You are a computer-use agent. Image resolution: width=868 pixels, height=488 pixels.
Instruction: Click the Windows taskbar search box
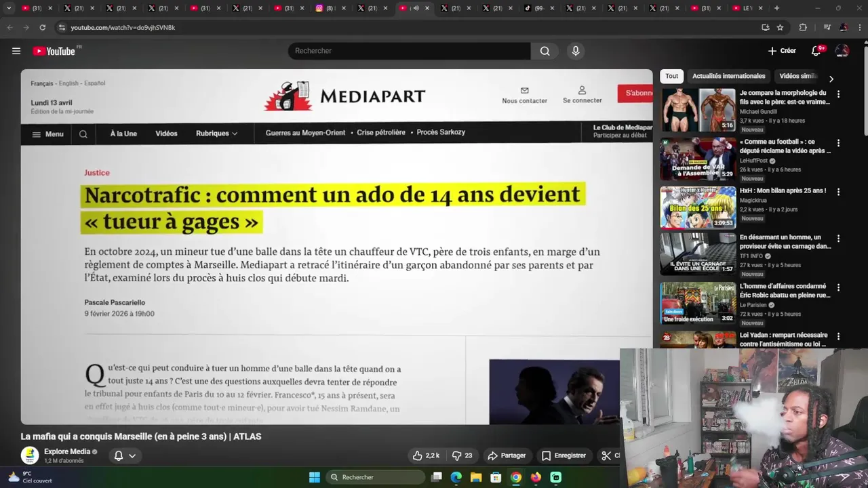pyautogui.click(x=376, y=477)
